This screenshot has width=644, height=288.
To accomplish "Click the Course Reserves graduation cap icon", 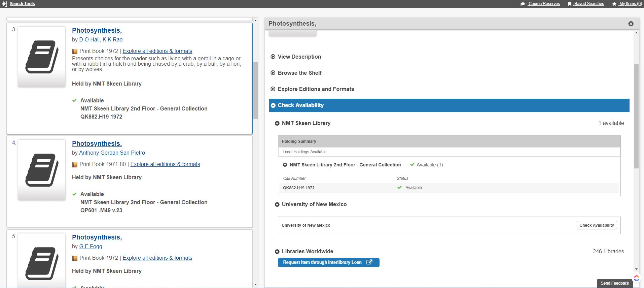I will (523, 4).
